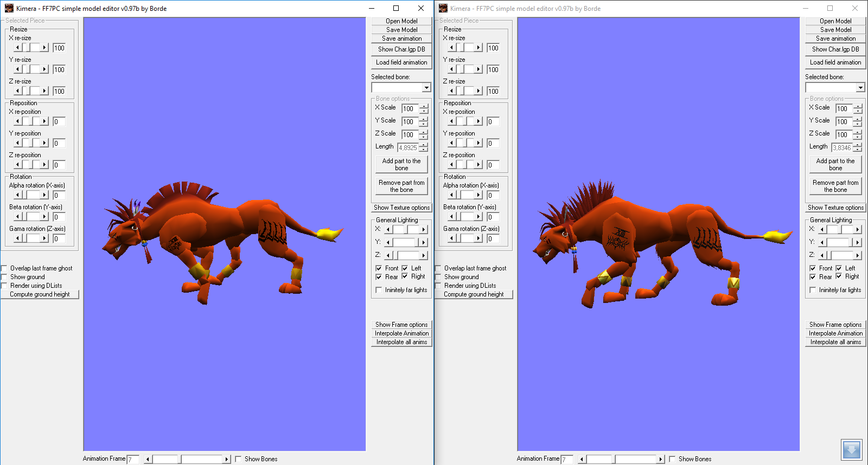
Task: Click Save animation in the left window
Action: pyautogui.click(x=401, y=38)
